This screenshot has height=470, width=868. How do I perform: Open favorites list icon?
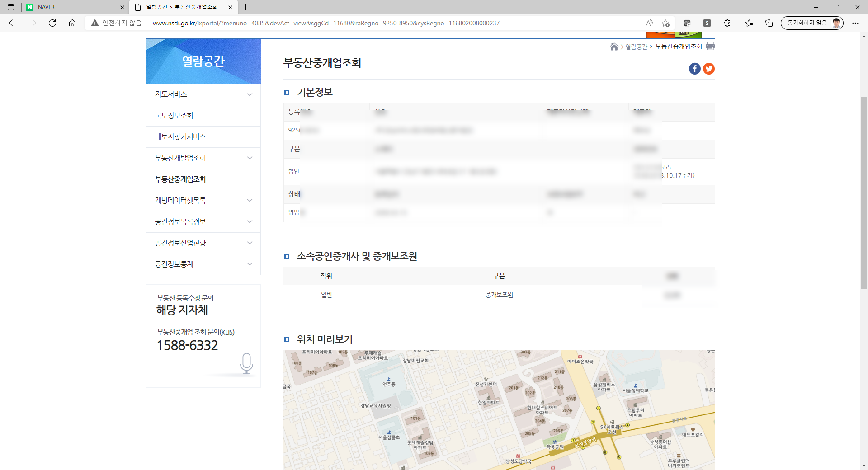click(749, 23)
